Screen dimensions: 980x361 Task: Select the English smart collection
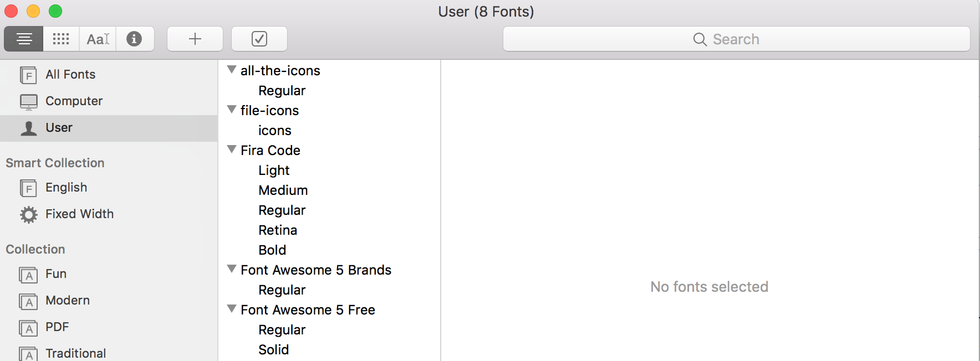pyautogui.click(x=66, y=187)
